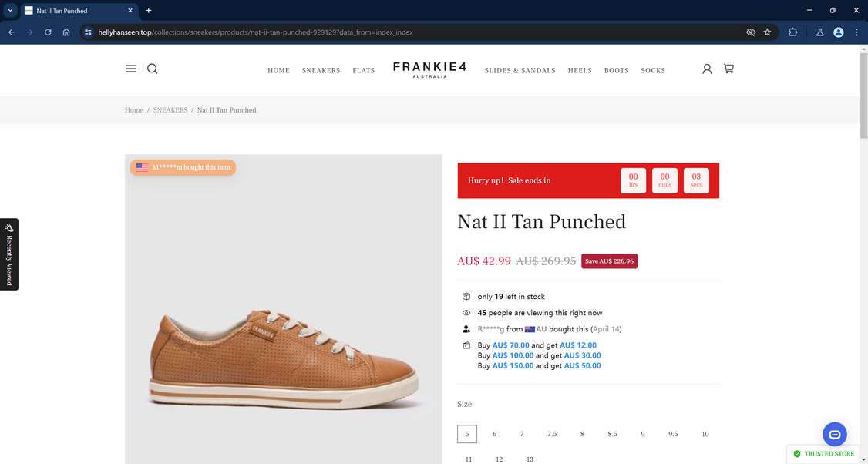The width and height of the screenshot is (868, 464).
Task: Click the search magnifier icon
Action: tap(153, 69)
